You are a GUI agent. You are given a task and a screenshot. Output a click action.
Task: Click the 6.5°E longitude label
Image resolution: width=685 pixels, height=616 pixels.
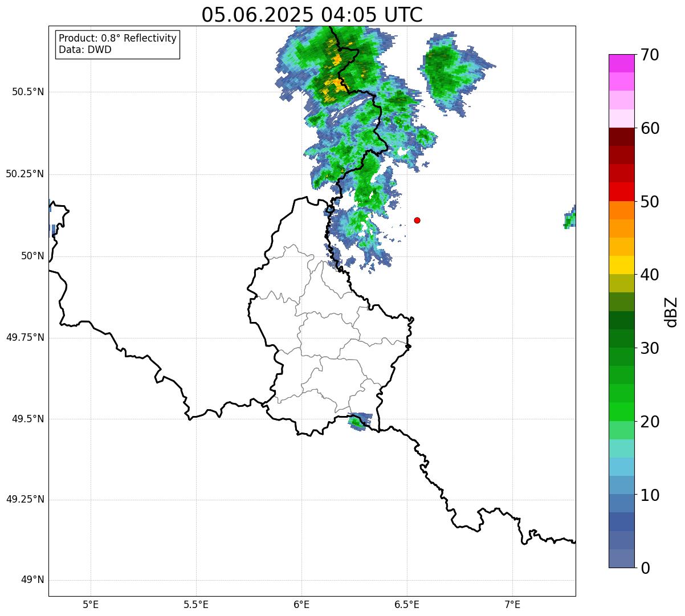tap(407, 605)
